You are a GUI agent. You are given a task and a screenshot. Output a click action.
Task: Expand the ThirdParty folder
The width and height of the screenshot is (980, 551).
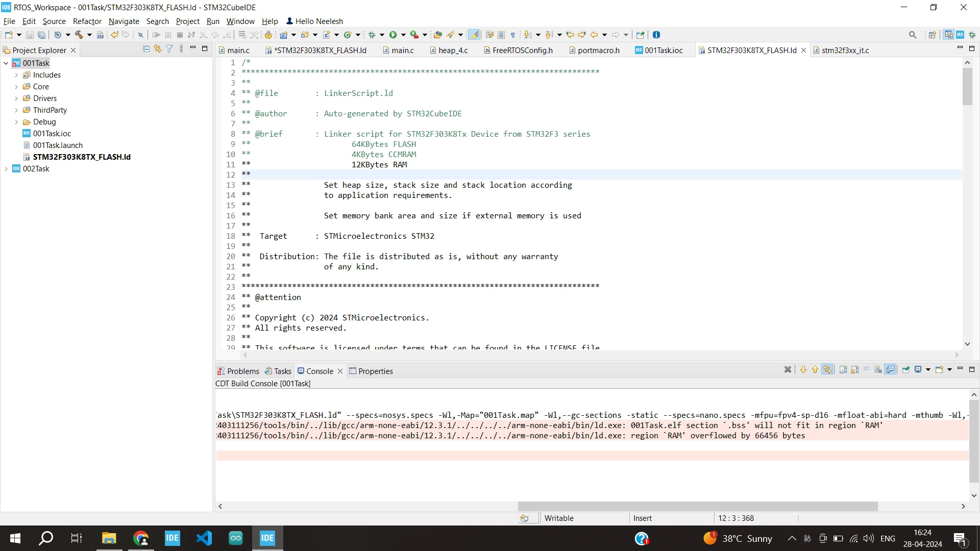tap(16, 110)
